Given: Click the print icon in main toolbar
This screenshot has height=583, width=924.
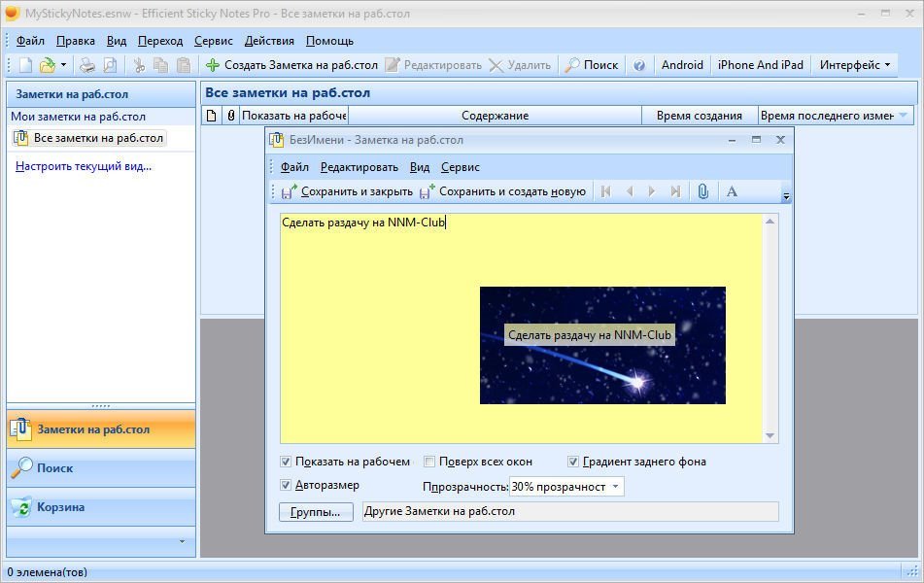Looking at the screenshot, I should (x=87, y=65).
